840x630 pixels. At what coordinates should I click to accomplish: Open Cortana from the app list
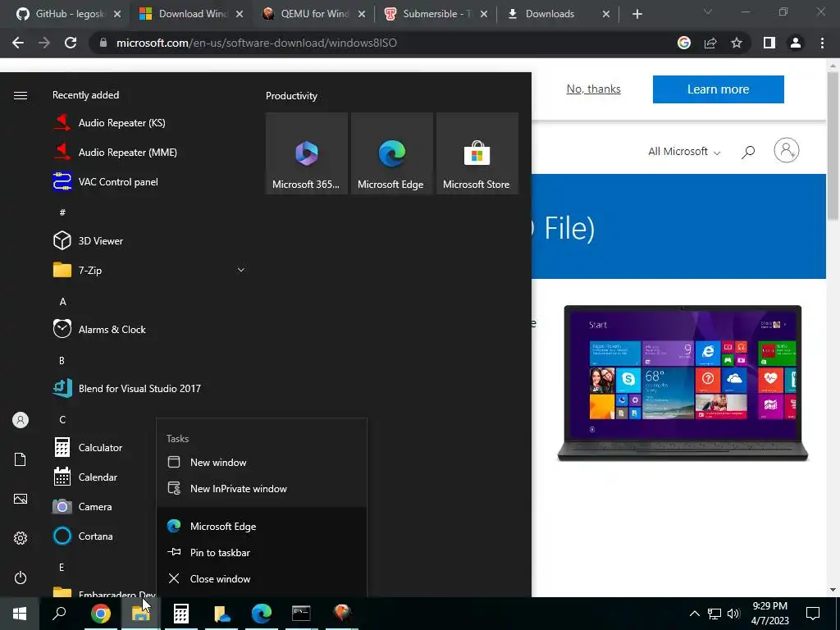pyautogui.click(x=95, y=536)
